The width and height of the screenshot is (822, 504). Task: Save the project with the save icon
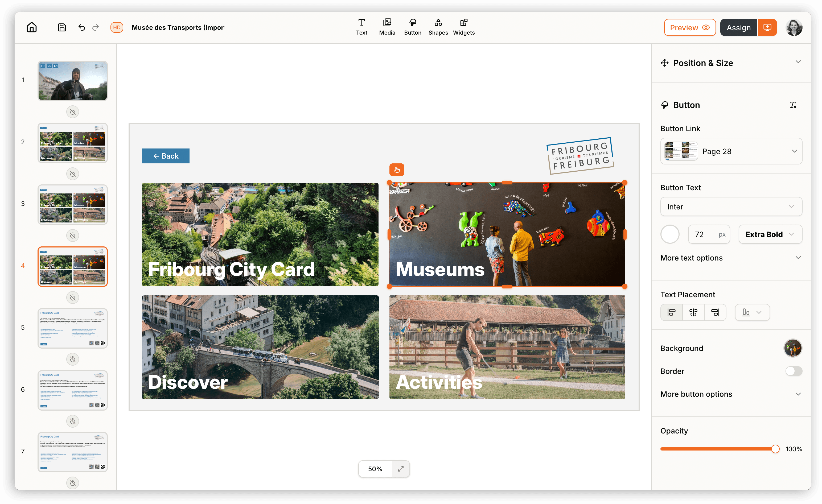pyautogui.click(x=62, y=27)
